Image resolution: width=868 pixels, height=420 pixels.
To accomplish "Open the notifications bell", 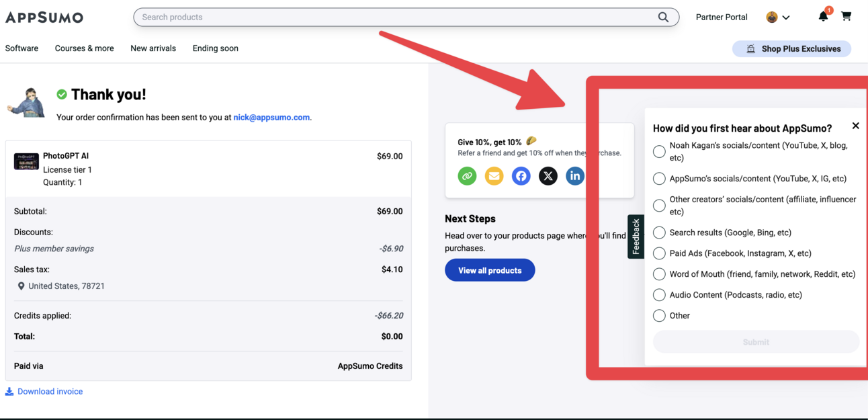I will click(x=823, y=17).
